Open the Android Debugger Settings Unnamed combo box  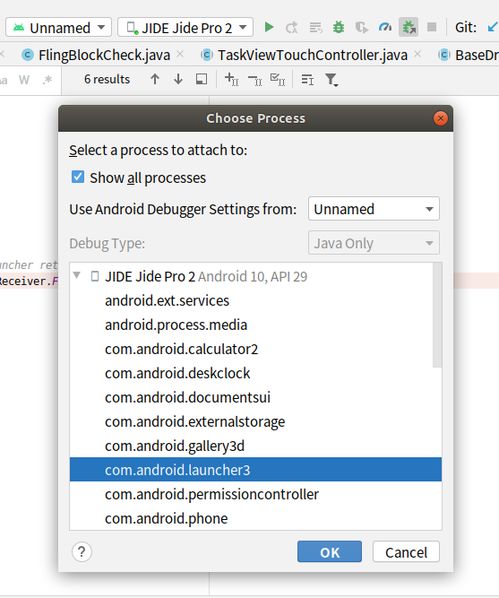pyautogui.click(x=374, y=209)
